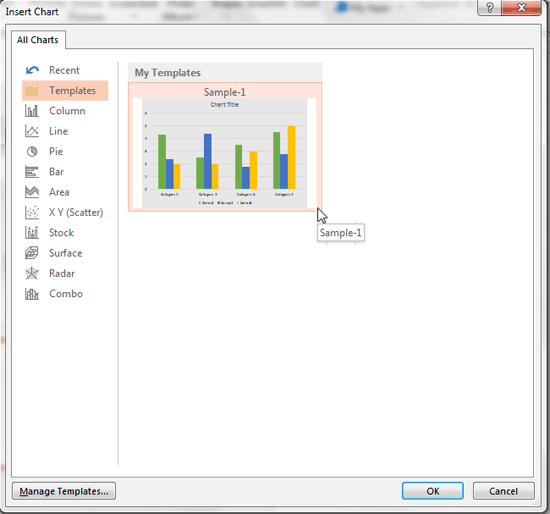Click the Sample-1 template title text
Screen dimensions: 550x514
(x=225, y=92)
